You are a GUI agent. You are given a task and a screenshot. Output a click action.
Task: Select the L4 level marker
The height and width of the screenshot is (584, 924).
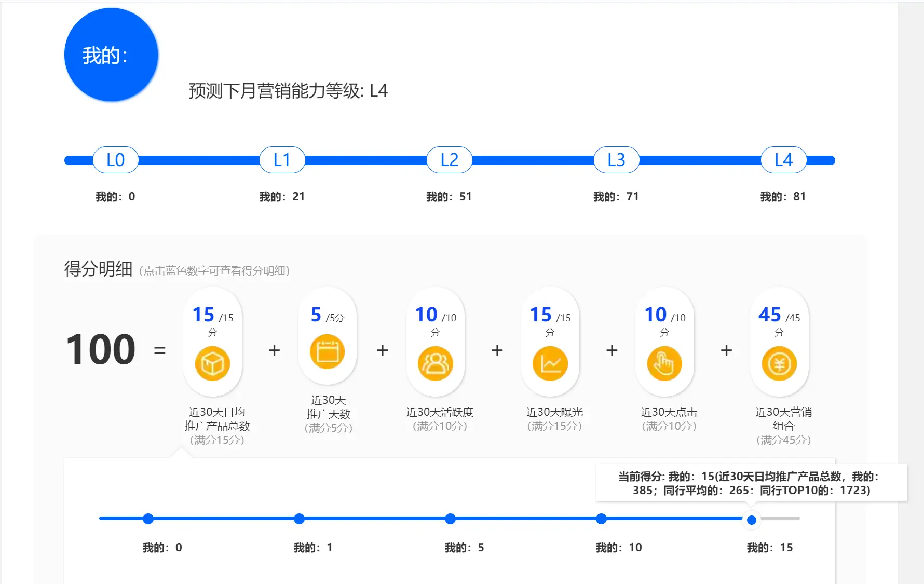[783, 160]
